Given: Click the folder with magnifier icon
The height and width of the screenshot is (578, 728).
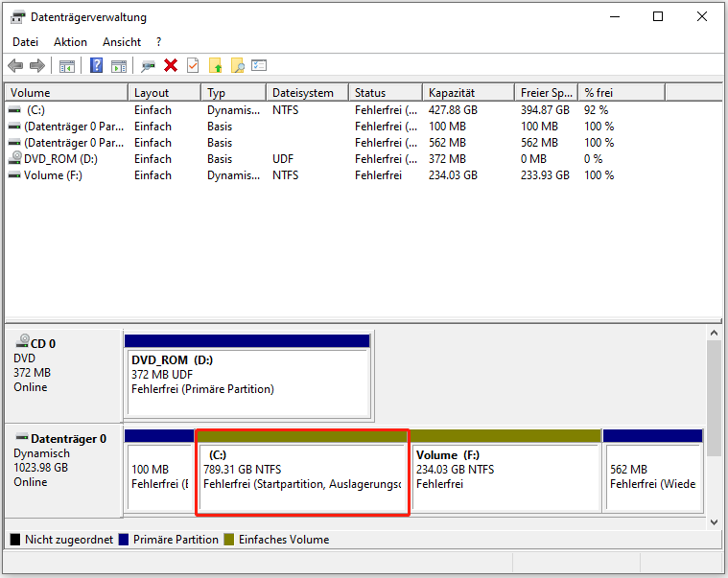Looking at the screenshot, I should [237, 65].
